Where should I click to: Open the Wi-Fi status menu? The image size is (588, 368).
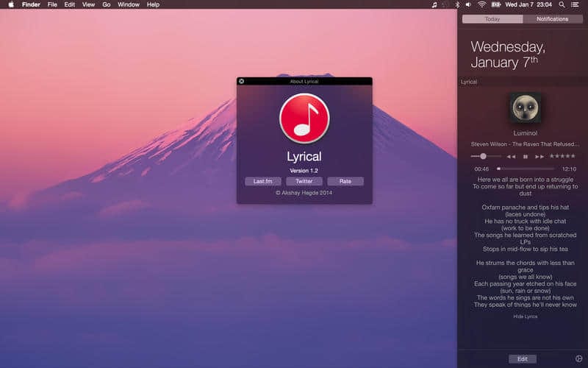coord(482,4)
